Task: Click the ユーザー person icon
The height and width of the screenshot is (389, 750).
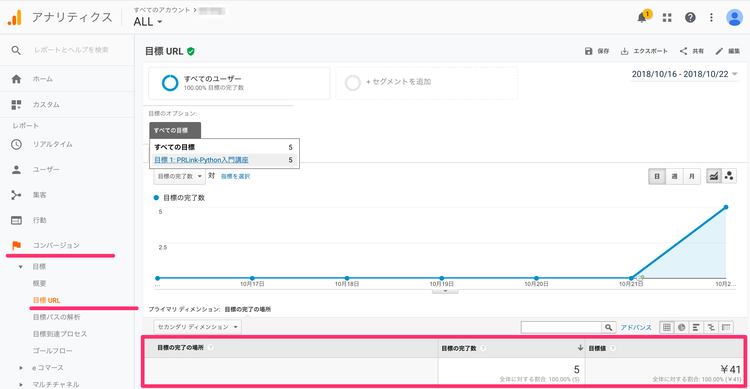Action: click(16, 169)
